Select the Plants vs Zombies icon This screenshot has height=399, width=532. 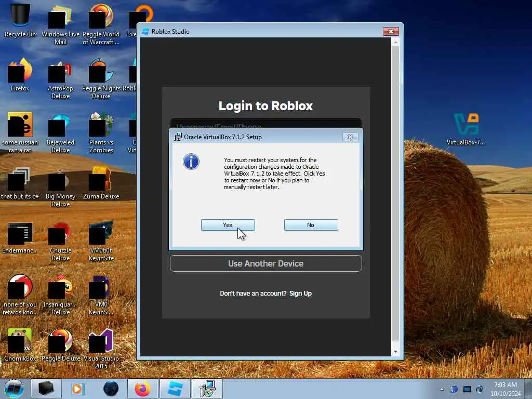pos(101,132)
